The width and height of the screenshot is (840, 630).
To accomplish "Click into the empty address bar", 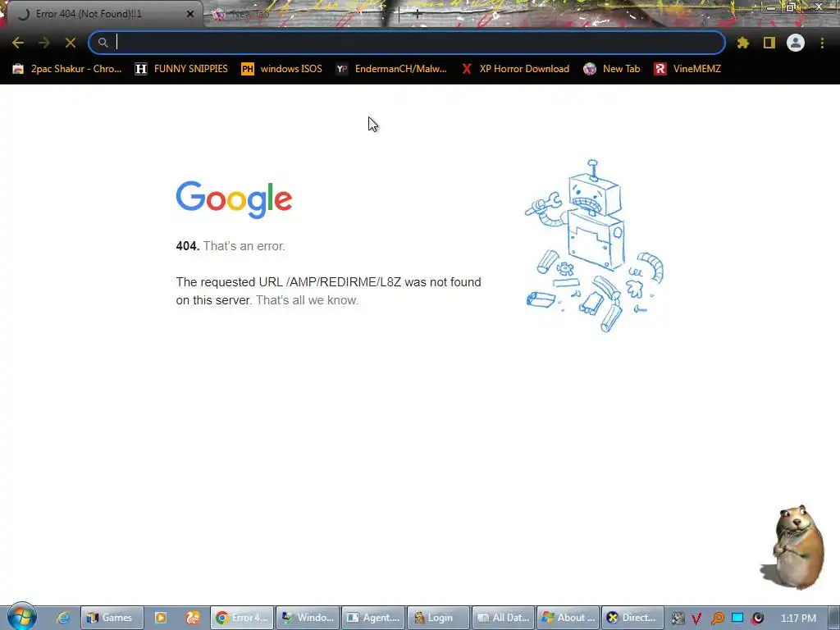I will point(407,43).
